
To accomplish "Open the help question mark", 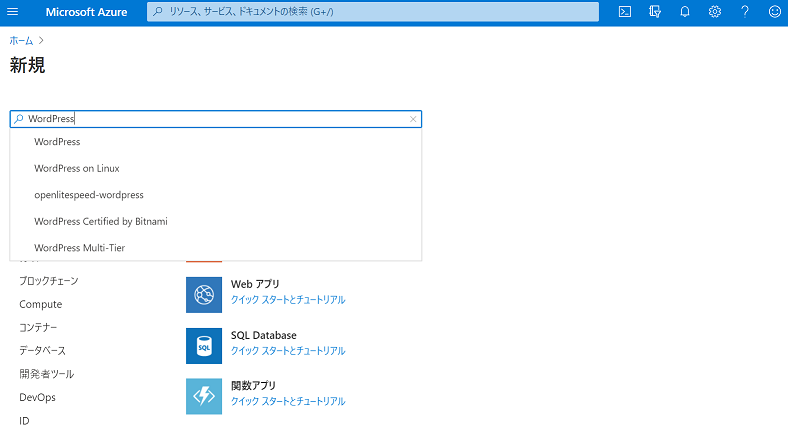I will (745, 12).
